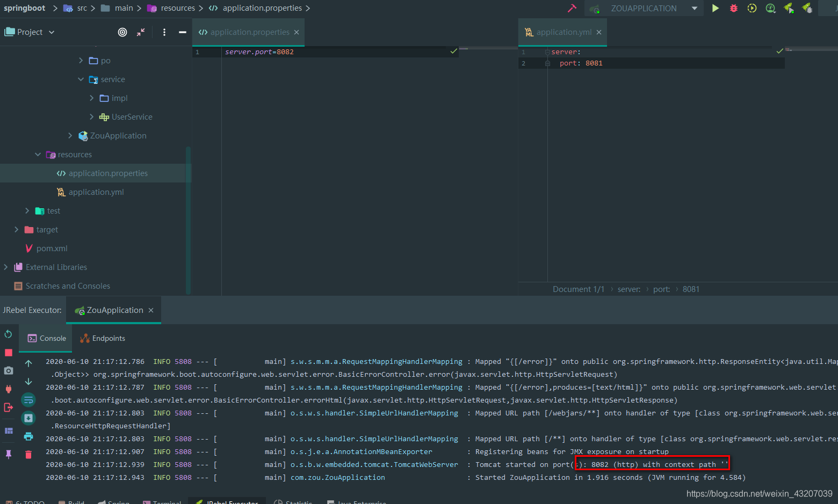Viewport: 838px width, 504px height.
Task: Expand the ZouApplication class node
Action: [70, 136]
